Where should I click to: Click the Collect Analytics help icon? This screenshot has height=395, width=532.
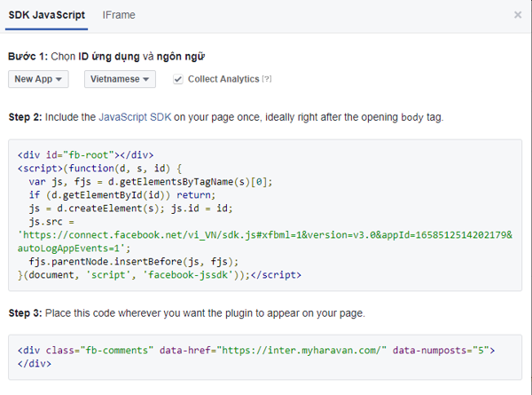[267, 79]
